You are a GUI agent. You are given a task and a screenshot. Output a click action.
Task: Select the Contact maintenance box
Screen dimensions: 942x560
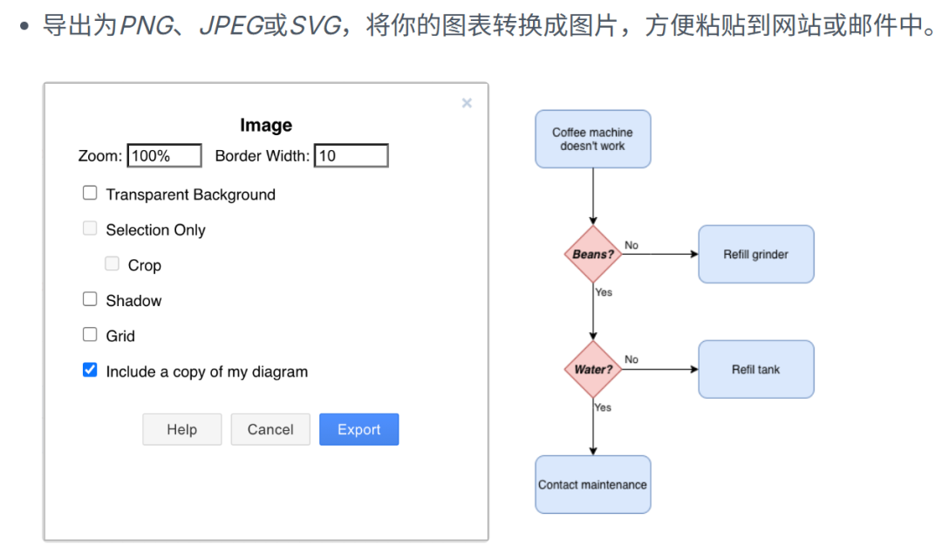point(592,484)
